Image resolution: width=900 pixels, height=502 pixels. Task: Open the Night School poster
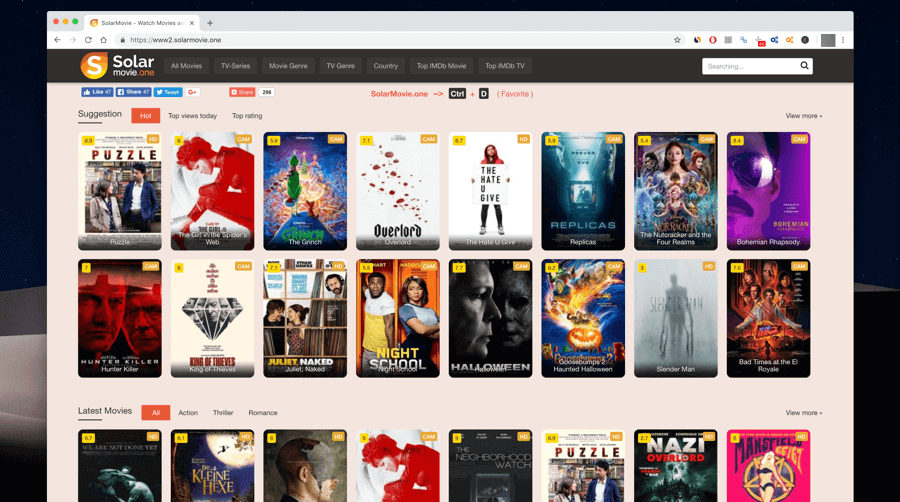tap(398, 318)
